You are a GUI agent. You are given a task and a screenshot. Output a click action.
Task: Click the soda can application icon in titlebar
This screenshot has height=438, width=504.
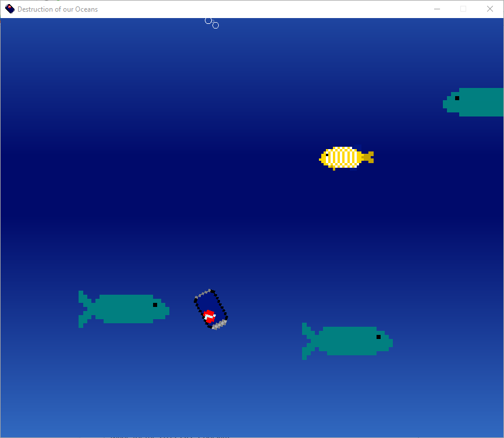pos(8,9)
